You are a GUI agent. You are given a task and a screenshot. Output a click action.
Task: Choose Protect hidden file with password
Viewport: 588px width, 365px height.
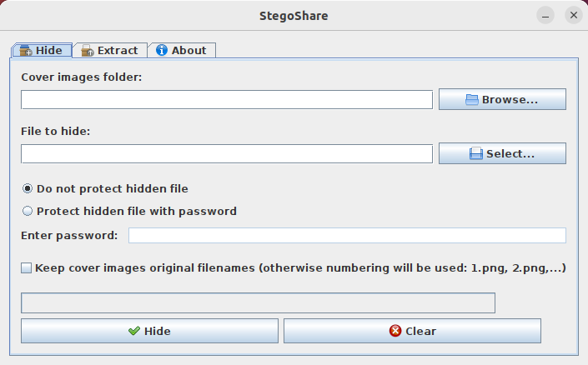point(129,211)
